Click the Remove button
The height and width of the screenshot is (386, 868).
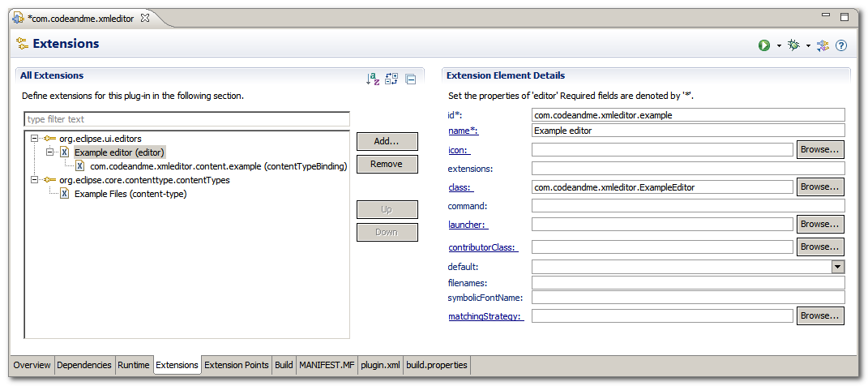coord(387,164)
